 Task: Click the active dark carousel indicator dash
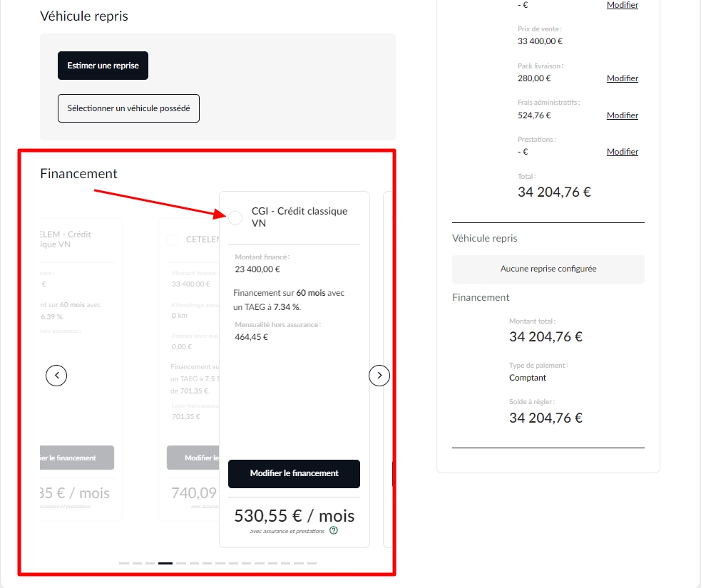click(x=165, y=564)
